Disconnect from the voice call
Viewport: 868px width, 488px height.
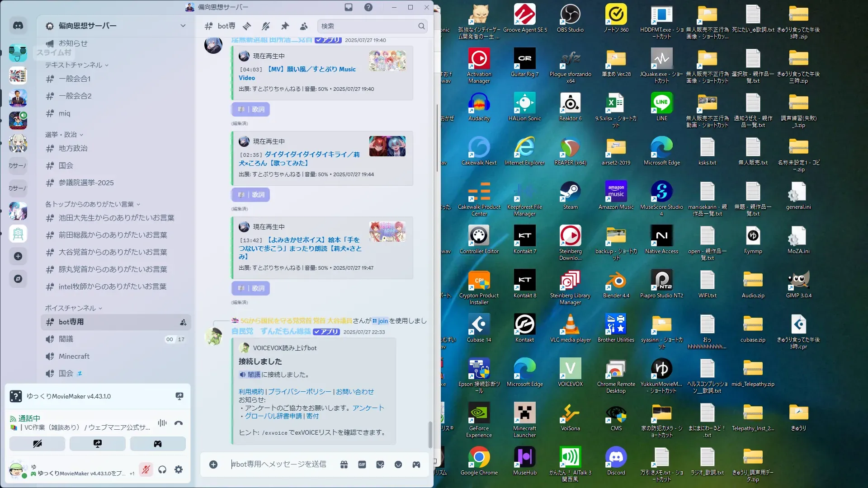pyautogui.click(x=179, y=423)
